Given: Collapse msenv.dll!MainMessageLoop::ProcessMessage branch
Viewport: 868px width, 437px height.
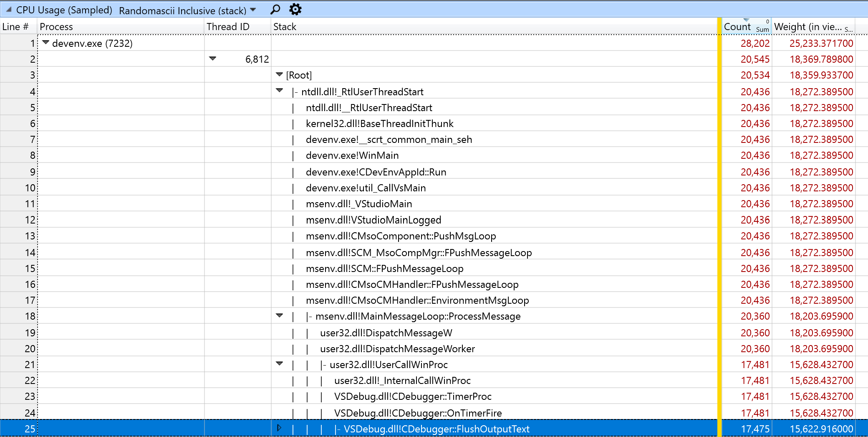Looking at the screenshot, I should (279, 315).
